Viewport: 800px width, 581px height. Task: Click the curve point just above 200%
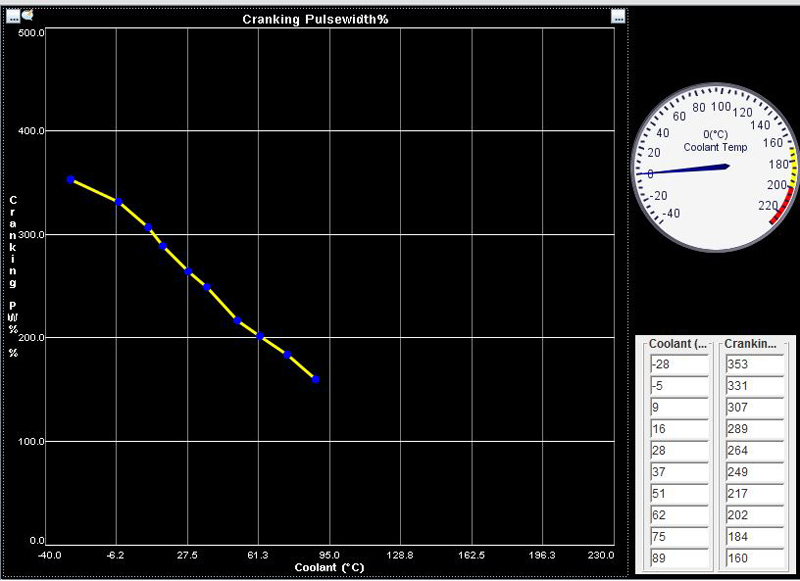click(x=260, y=336)
